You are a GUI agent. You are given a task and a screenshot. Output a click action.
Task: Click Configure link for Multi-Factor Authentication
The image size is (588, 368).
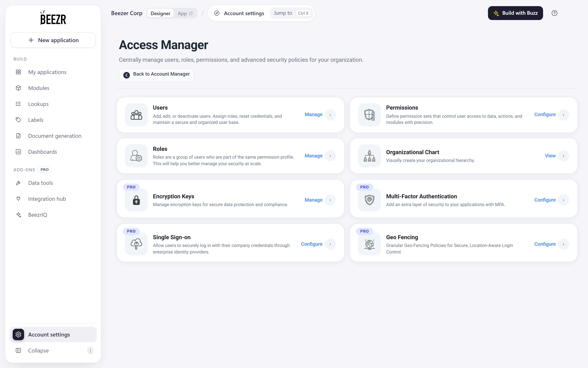pyautogui.click(x=545, y=200)
